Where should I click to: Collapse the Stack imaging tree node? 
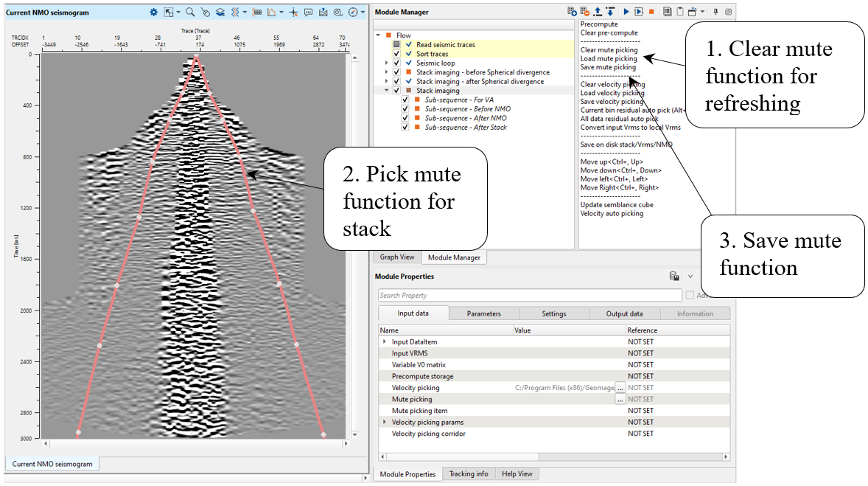coord(386,91)
